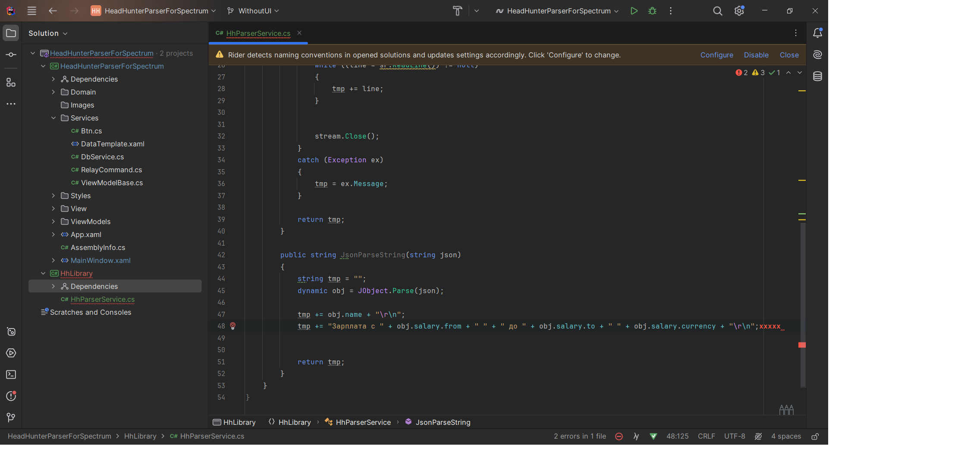Viewport: 980px width, 452px height.
Task: Collapse the Services folder
Action: 53,118
